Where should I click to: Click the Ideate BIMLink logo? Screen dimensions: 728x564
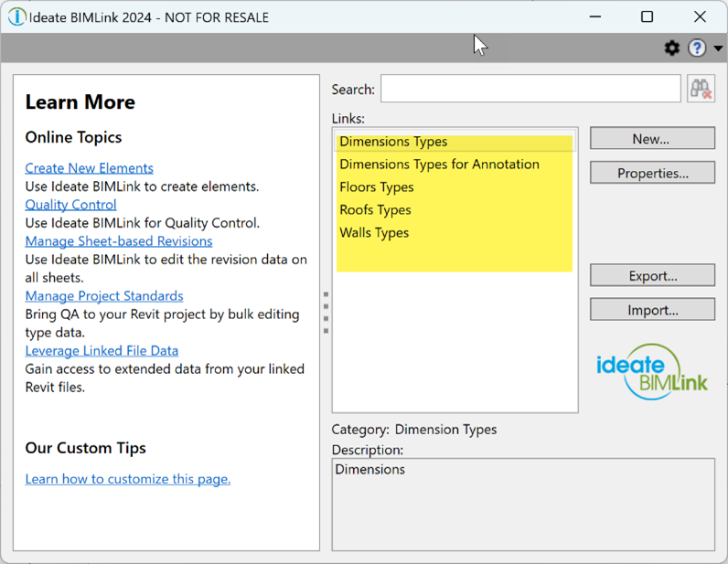point(652,372)
